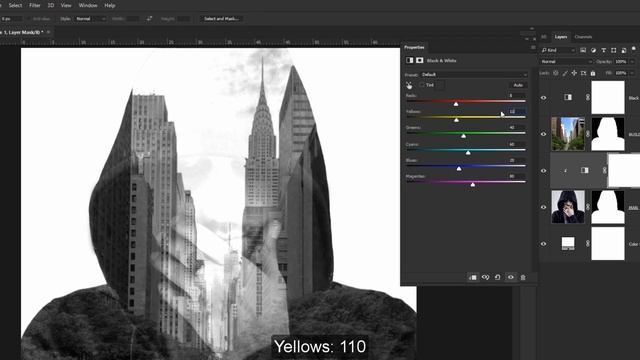View previous state icon in Properties
This screenshot has width=640, height=360.
[x=485, y=278]
